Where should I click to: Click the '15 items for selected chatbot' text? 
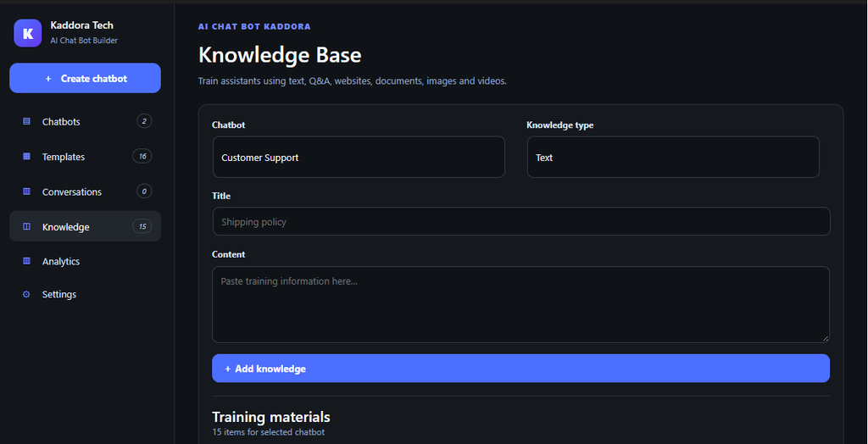269,432
